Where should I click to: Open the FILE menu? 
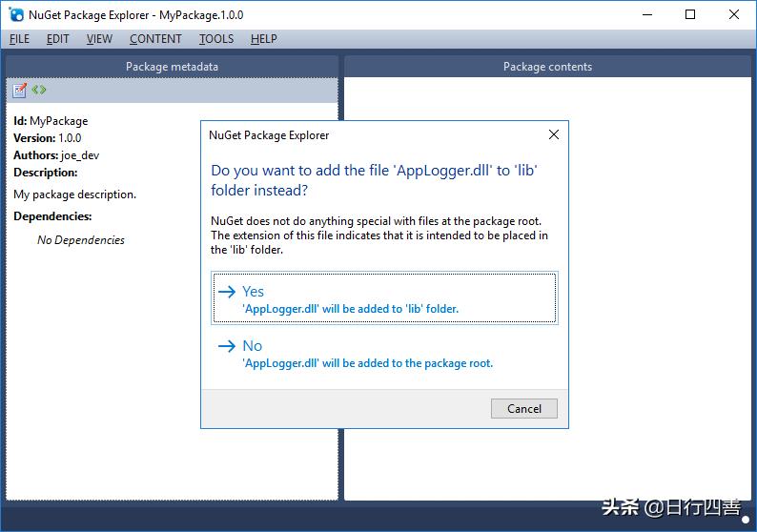[x=19, y=39]
